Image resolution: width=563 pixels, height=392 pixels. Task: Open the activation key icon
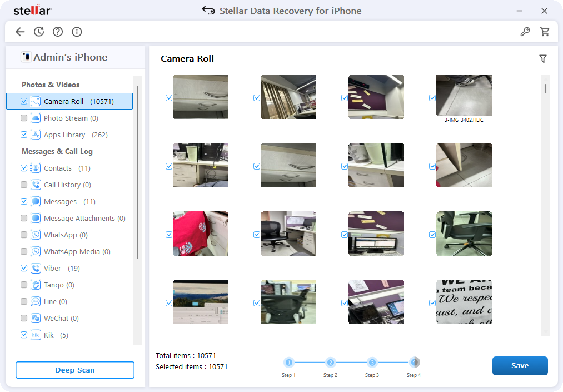click(x=525, y=32)
